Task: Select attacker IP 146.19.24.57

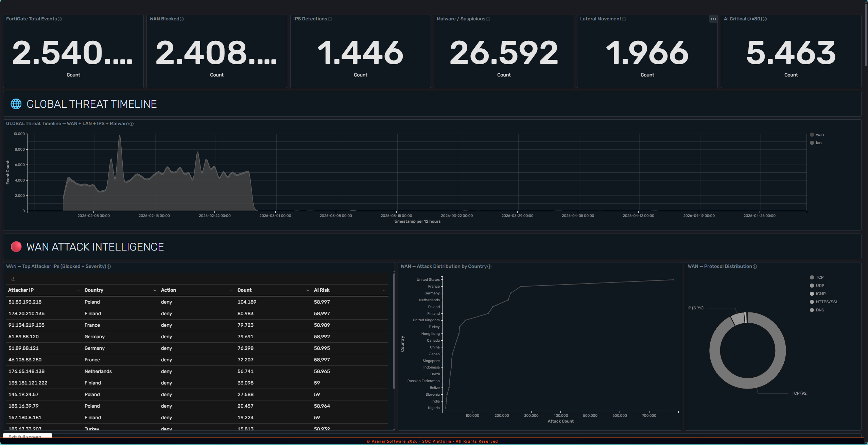Action: point(23,394)
